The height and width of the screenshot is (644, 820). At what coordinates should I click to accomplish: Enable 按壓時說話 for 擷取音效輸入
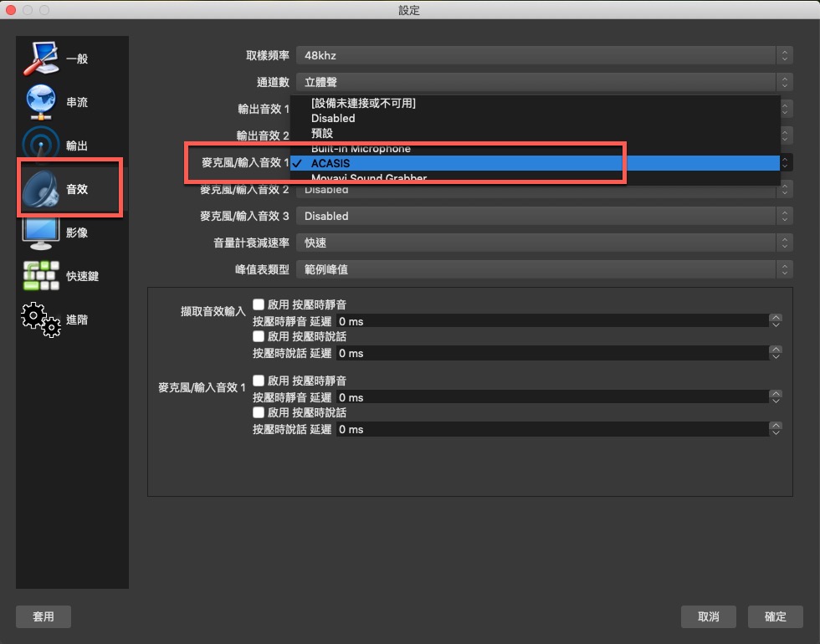pyautogui.click(x=259, y=336)
